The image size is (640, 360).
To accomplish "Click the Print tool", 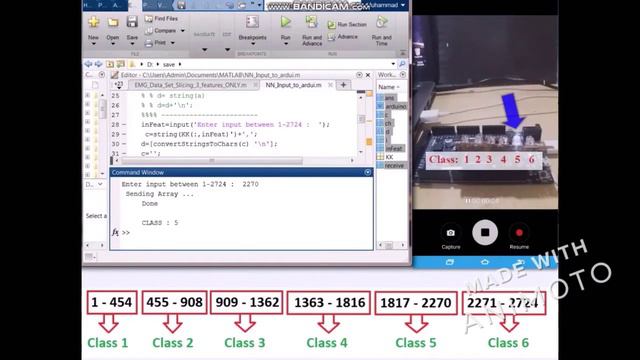I will [156, 42].
